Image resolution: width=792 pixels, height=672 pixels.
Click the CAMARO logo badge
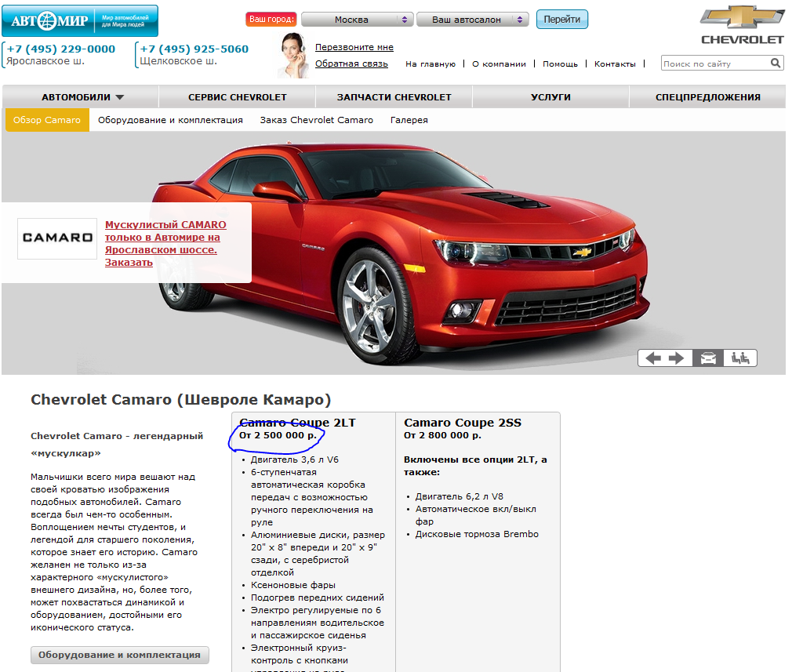pyautogui.click(x=57, y=238)
